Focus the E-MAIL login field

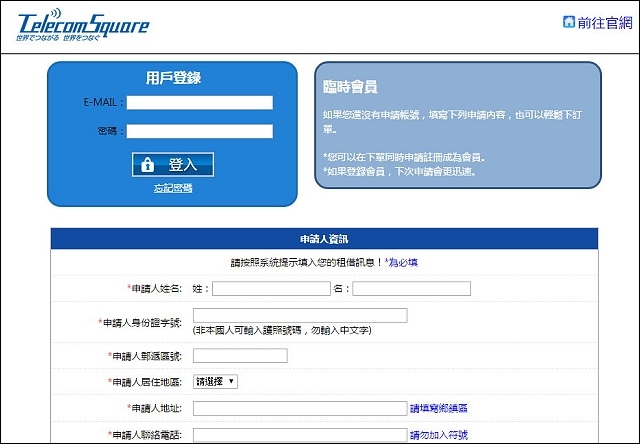[200, 102]
